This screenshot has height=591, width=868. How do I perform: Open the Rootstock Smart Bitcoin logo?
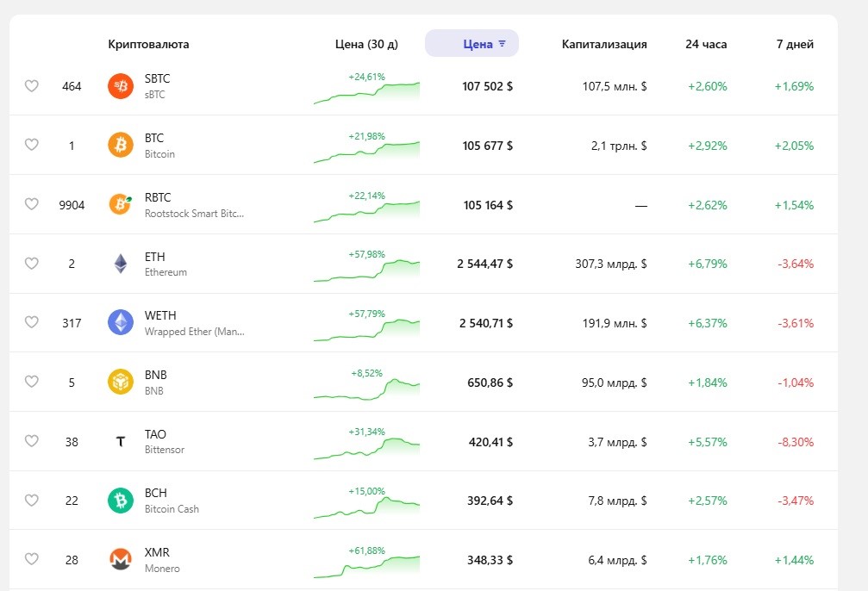(120, 204)
